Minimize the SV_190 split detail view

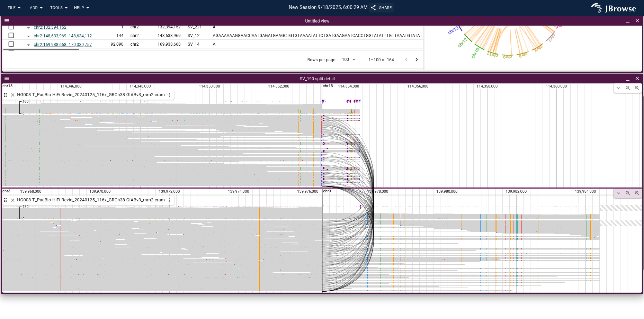coord(628,79)
